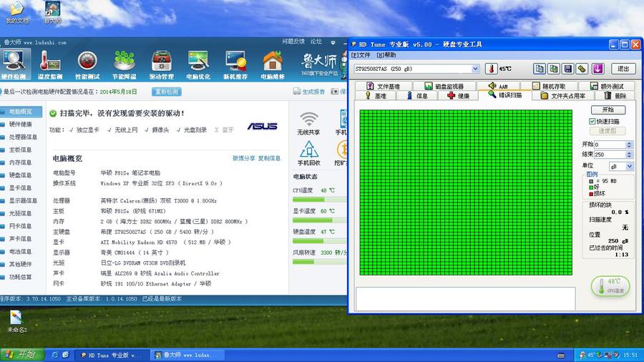Image resolution: width=644 pixels, height=362 pixels.
Task: Switch to 磁盘监视器 tab
Action: click(x=444, y=86)
